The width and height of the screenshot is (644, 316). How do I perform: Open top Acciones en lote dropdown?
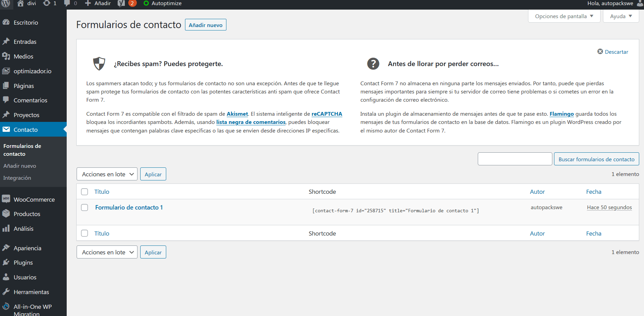107,174
